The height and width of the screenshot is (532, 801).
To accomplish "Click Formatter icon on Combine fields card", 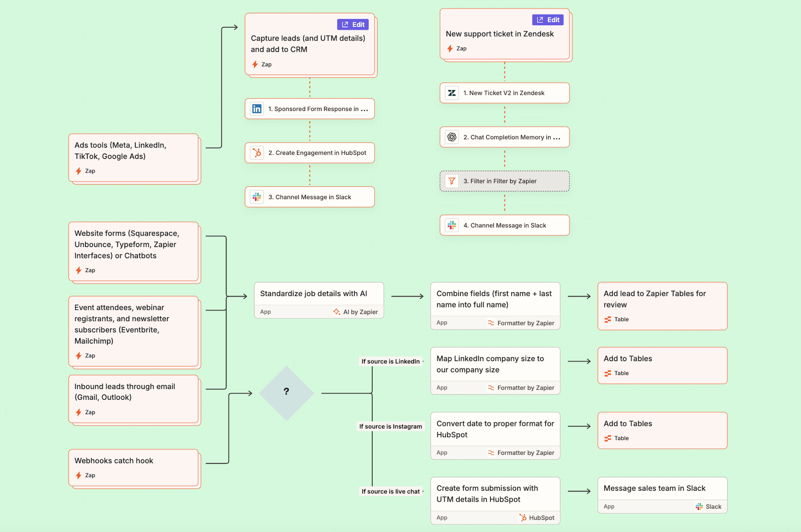I will click(x=491, y=323).
